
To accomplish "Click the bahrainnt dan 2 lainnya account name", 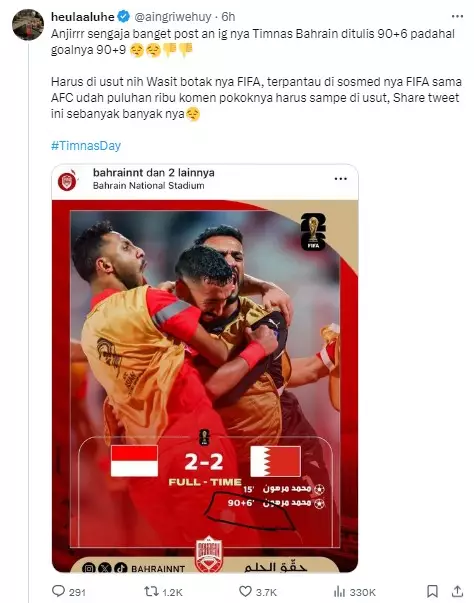I will (154, 173).
